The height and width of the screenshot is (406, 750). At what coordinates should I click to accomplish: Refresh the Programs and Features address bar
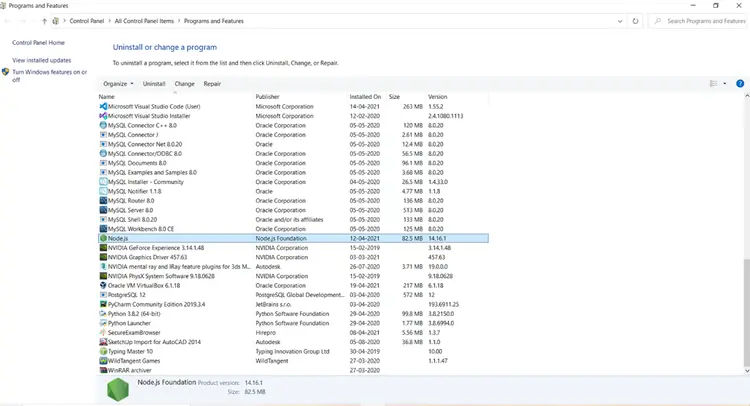[x=635, y=21]
